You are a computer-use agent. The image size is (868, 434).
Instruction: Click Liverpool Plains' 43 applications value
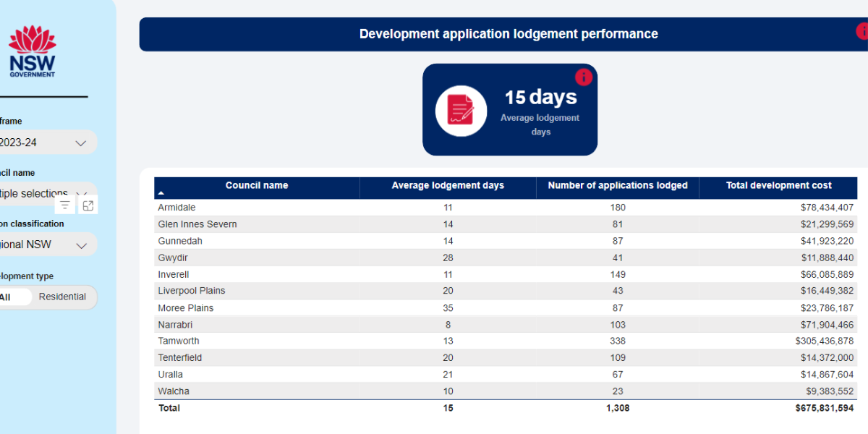point(618,291)
